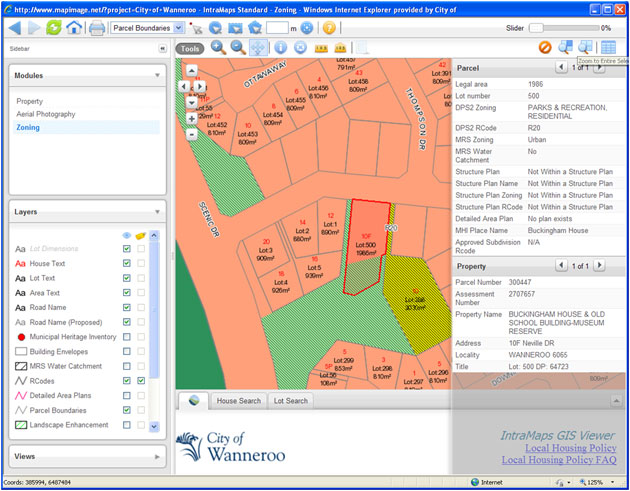Open the Aerial Photography module

click(46, 114)
